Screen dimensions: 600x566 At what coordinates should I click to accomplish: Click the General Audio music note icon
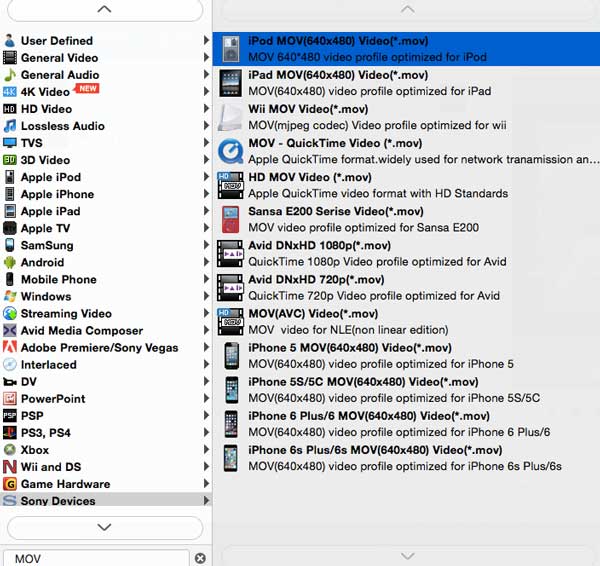(x=10, y=75)
